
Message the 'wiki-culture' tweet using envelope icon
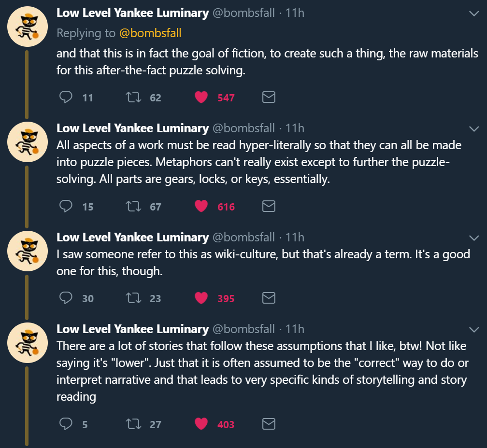coord(269,298)
